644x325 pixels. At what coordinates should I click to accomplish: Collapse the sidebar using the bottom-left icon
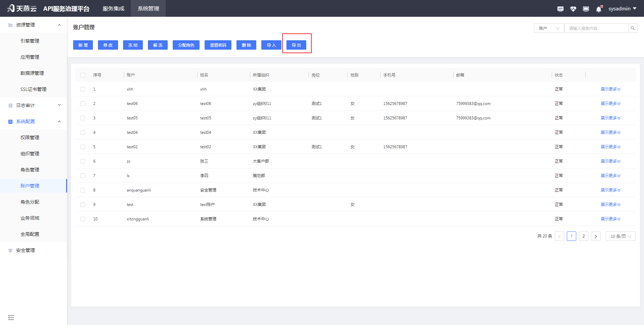point(11,317)
